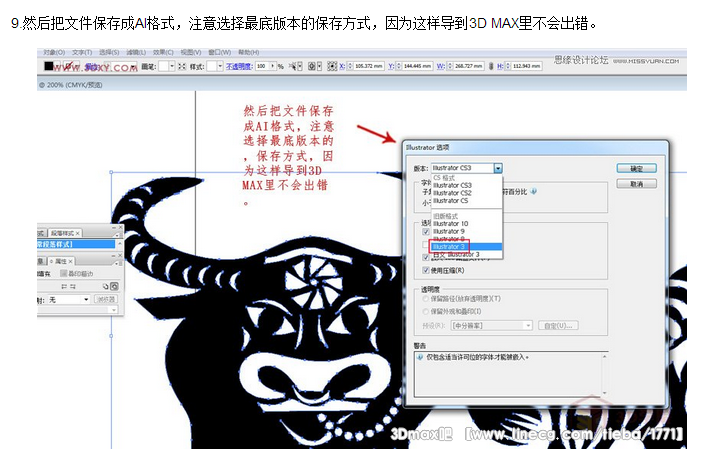Click the Y field showing 144.445 mm
The height and width of the screenshot is (451, 712).
417,66
